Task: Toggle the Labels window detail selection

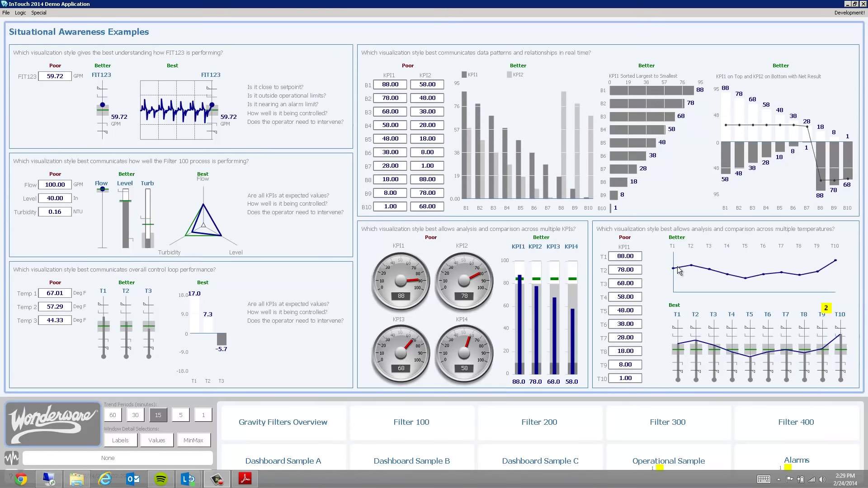Action: tap(120, 440)
